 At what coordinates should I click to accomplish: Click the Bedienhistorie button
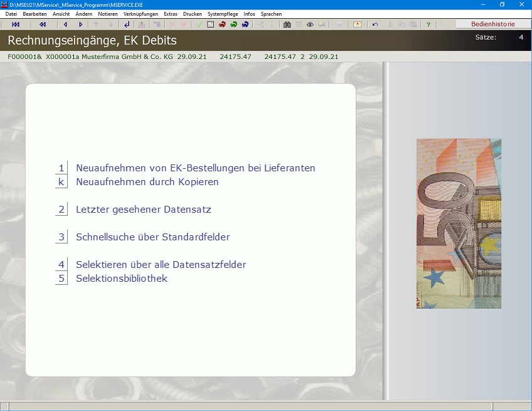pyautogui.click(x=492, y=24)
